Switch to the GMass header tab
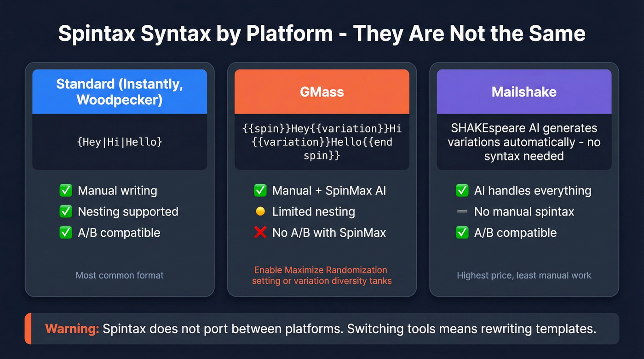Screen dimensions: 644x359 [x=322, y=91]
